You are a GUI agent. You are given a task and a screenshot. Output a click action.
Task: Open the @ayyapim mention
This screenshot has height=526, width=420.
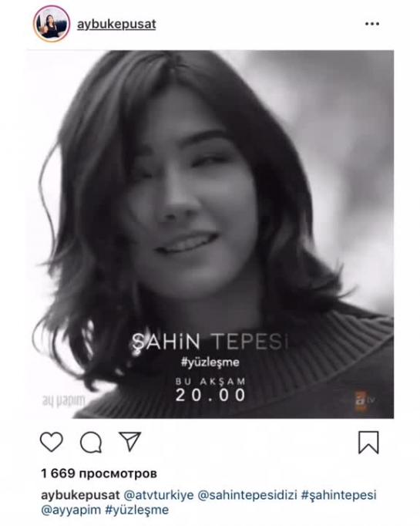pos(71,510)
